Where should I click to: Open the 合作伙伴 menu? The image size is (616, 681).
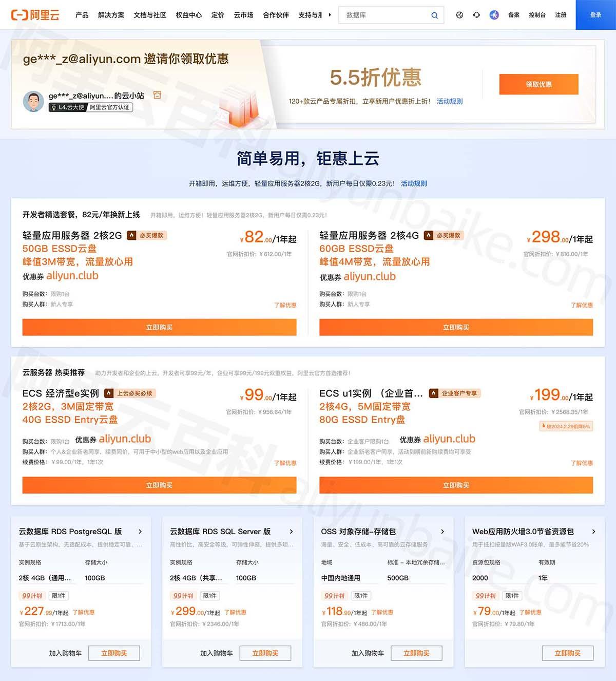pyautogui.click(x=276, y=15)
